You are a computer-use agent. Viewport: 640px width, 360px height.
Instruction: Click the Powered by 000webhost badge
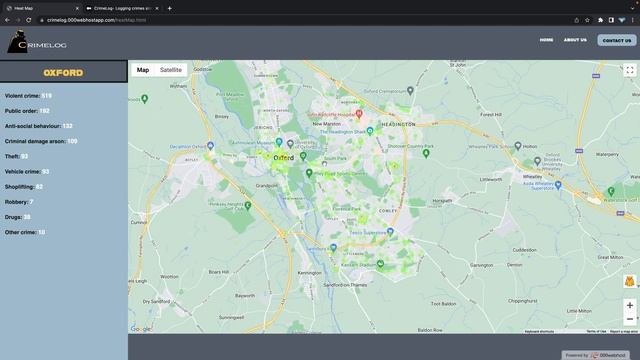pos(595,355)
